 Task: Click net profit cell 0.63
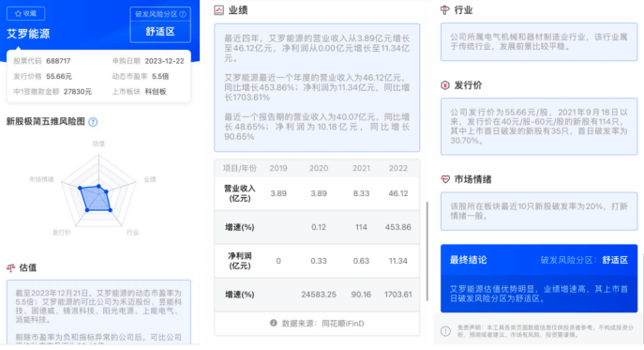(x=362, y=261)
